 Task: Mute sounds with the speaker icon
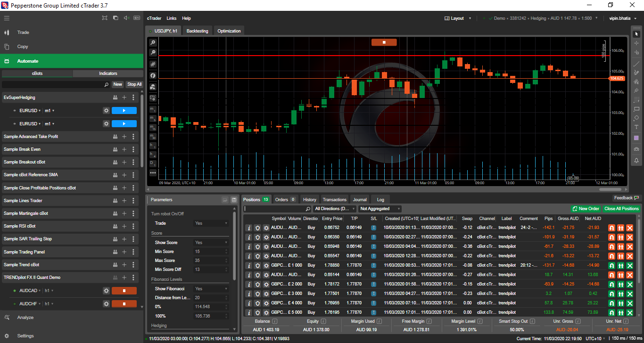[x=126, y=18]
